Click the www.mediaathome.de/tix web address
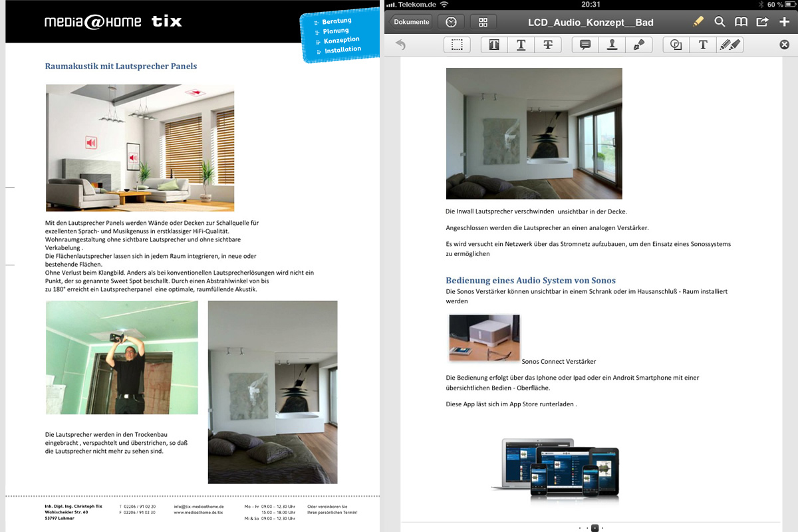798x532 pixels. 198,513
